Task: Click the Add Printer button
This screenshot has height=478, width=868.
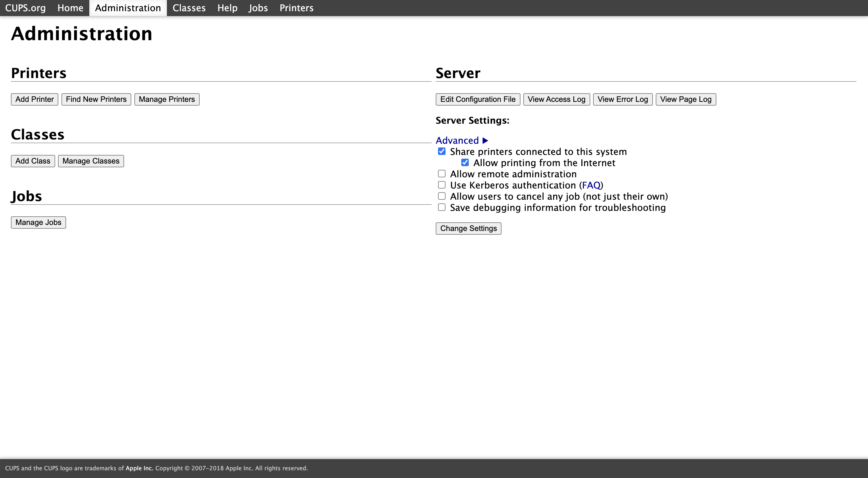Action: click(x=34, y=99)
